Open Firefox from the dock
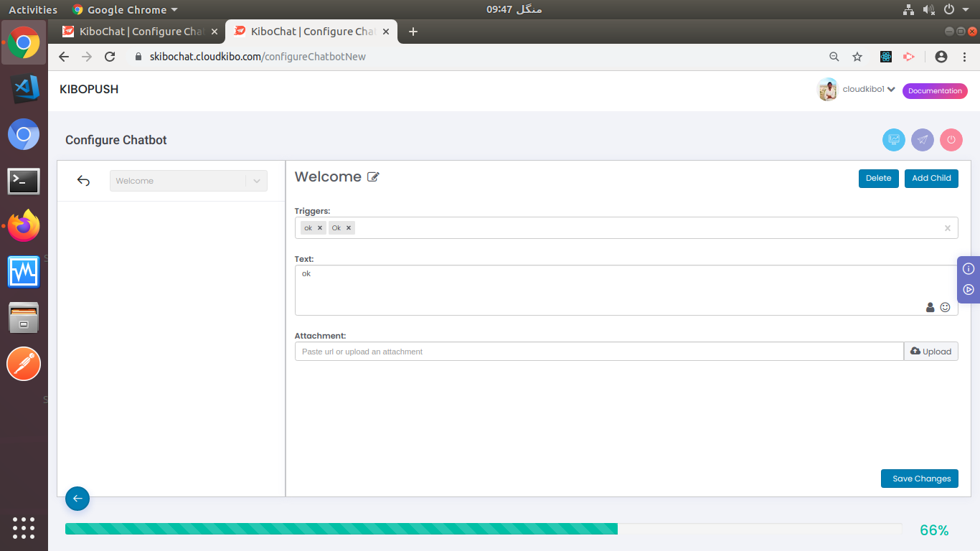The height and width of the screenshot is (551, 980). click(24, 226)
